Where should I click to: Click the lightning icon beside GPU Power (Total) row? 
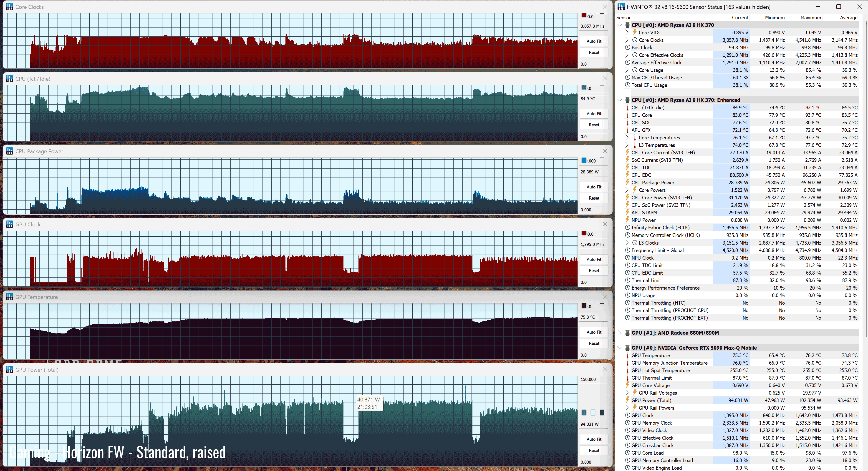tap(627, 400)
